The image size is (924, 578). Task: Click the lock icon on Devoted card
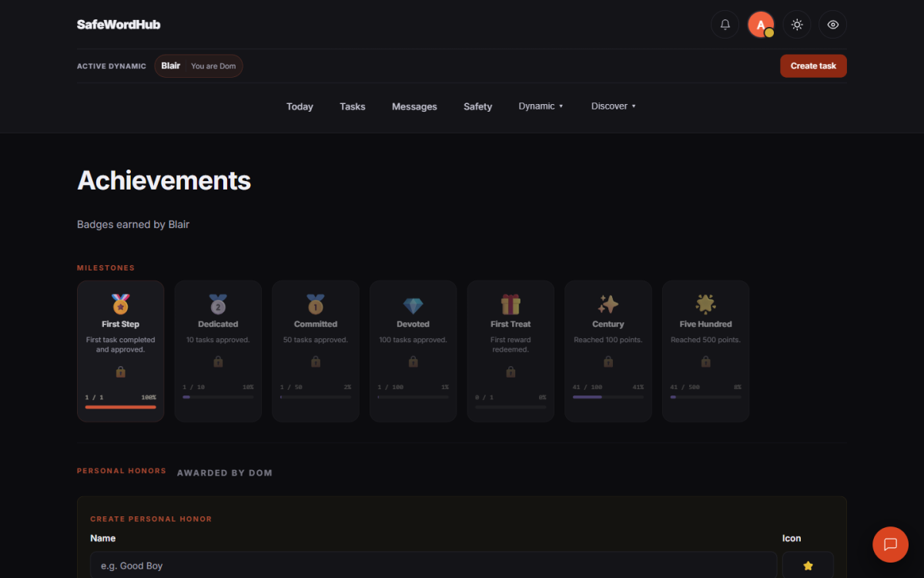point(413,361)
